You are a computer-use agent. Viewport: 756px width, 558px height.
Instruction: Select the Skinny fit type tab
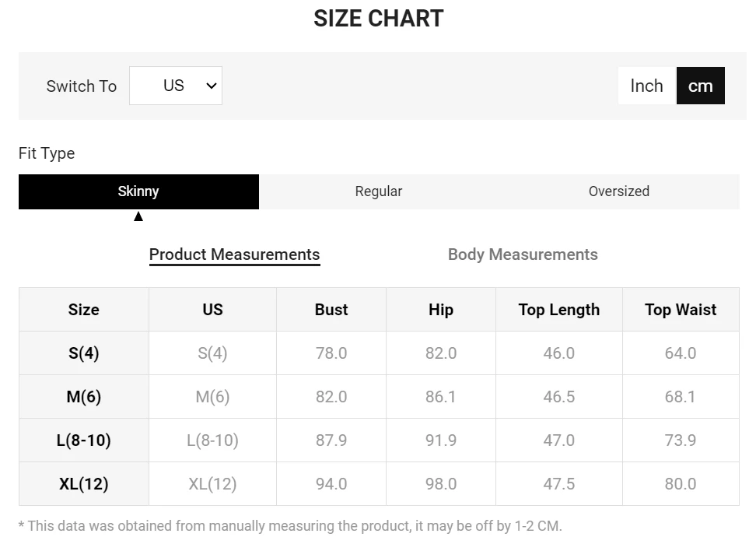[x=138, y=191]
